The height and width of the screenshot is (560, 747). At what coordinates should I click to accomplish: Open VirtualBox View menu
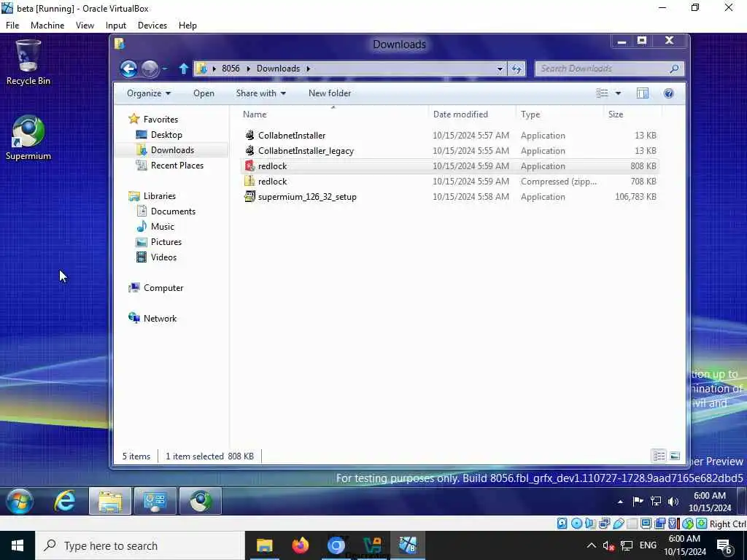click(x=85, y=26)
